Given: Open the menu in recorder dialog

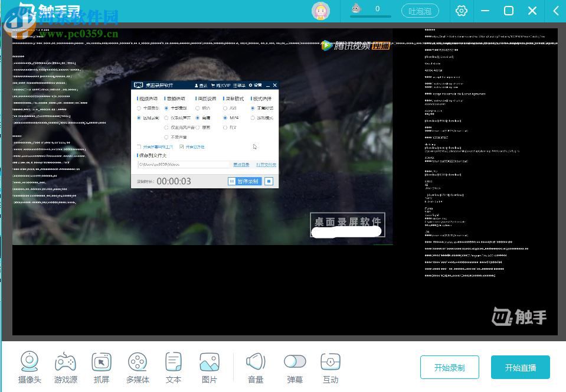Looking at the screenshot, I should 239,85.
